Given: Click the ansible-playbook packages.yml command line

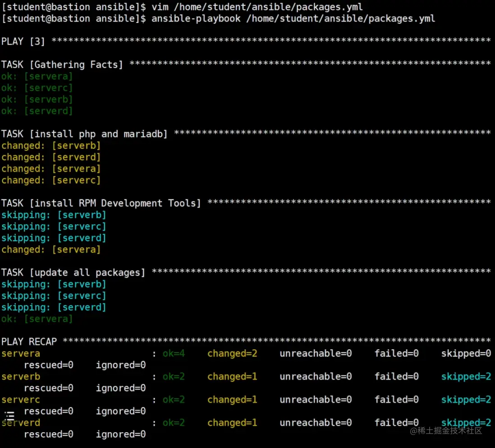Looking at the screenshot, I should click(x=218, y=18).
